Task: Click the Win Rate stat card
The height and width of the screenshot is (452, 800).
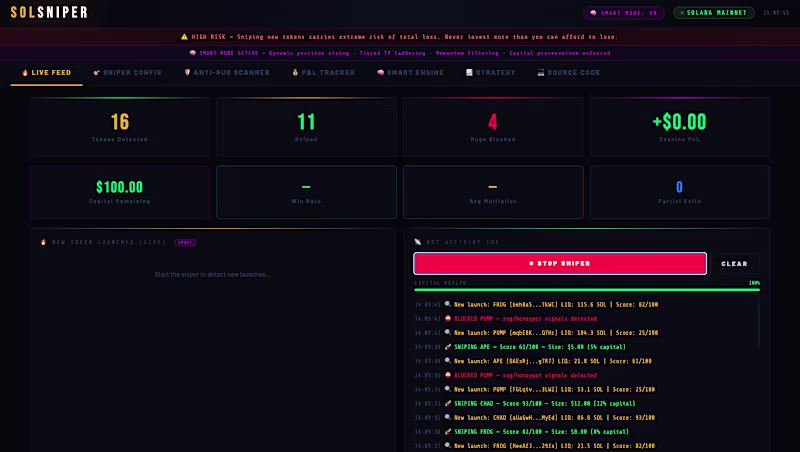Action: (x=306, y=192)
